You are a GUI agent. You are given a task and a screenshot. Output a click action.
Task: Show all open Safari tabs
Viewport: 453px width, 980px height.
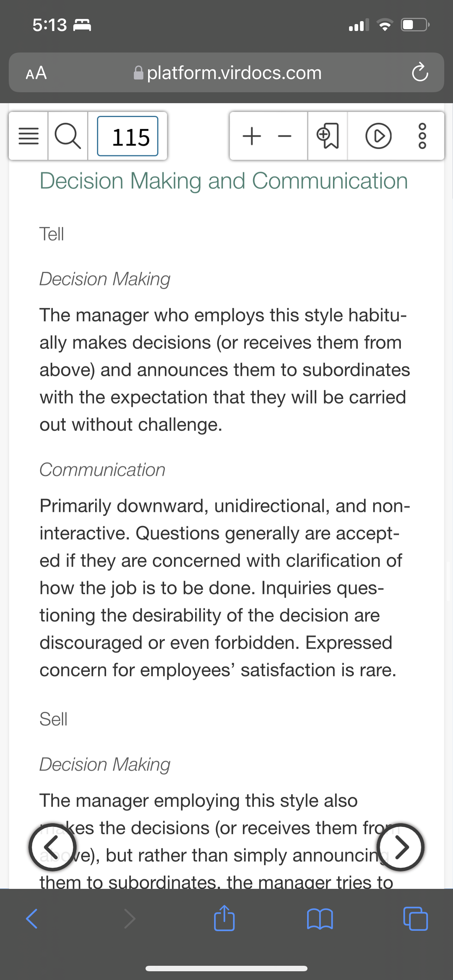pyautogui.click(x=415, y=919)
